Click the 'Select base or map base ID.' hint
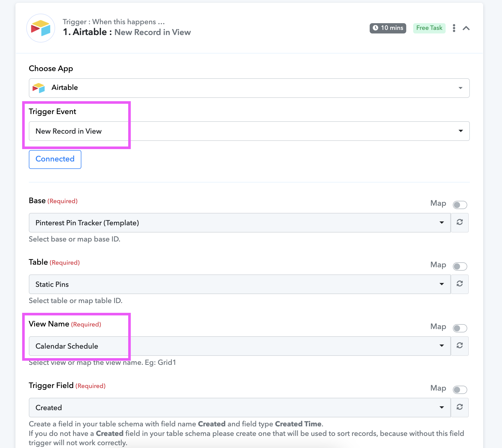Screen dimensions: 502x448 (75, 239)
